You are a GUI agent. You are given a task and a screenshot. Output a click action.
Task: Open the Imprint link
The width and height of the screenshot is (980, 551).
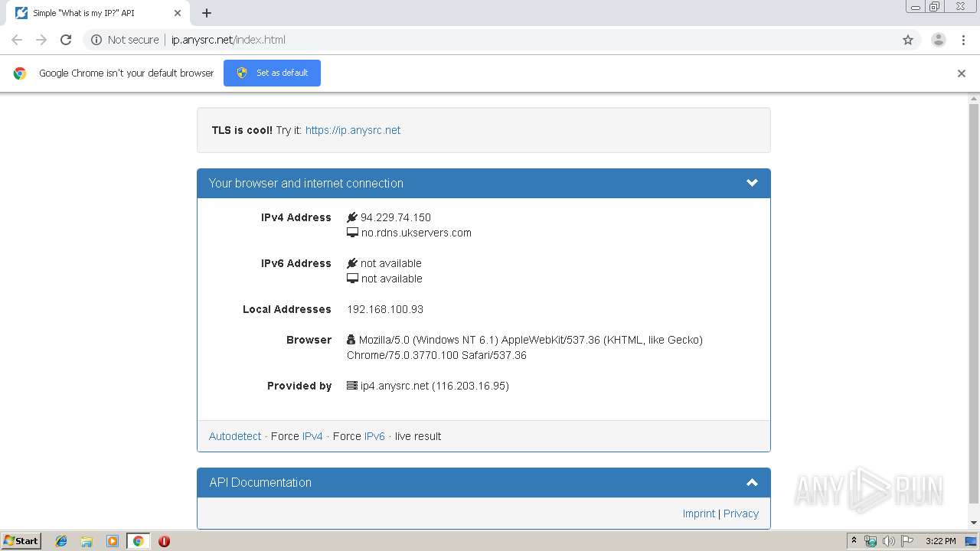pos(699,514)
